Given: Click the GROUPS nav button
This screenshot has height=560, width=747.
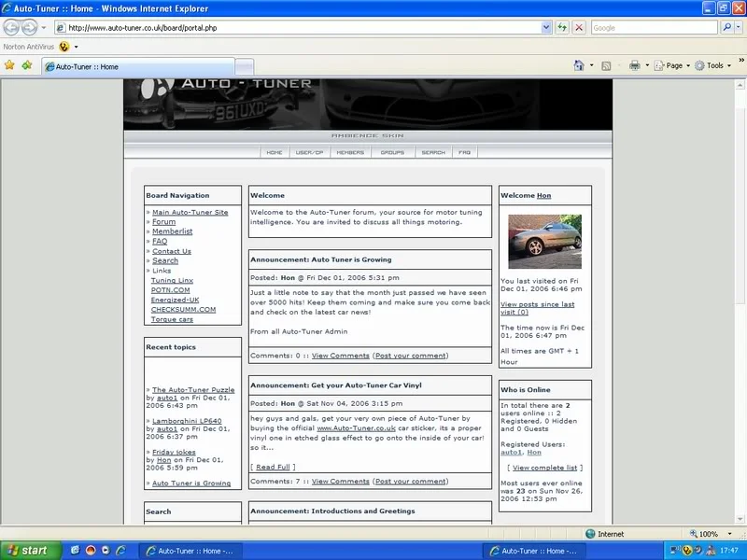Looking at the screenshot, I should [392, 152].
